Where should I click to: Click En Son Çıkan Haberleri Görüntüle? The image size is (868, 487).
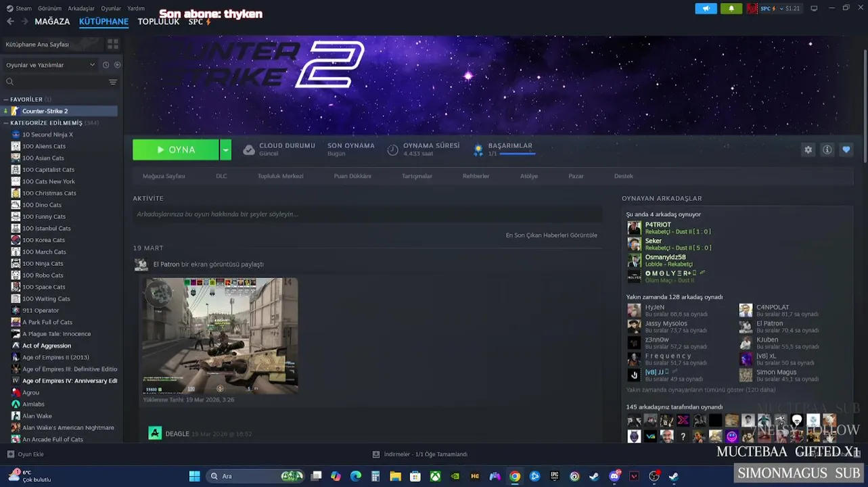[551, 235]
